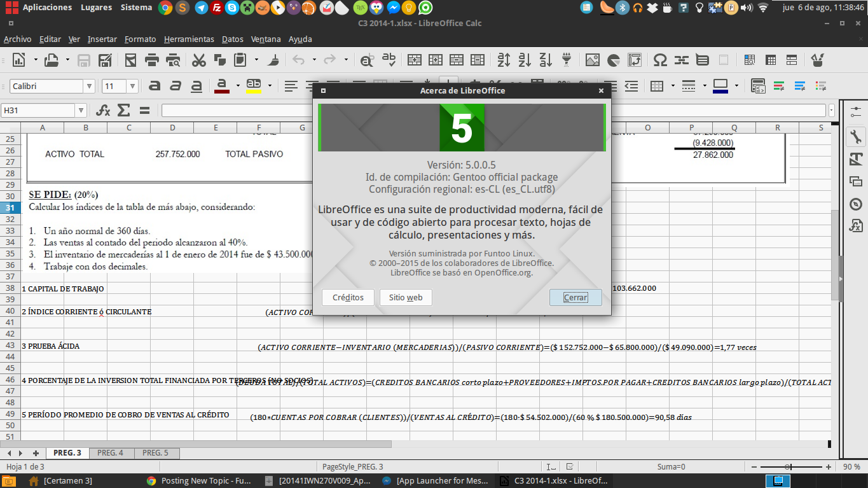Image resolution: width=868 pixels, height=488 pixels.
Task: Click the equals Function icon
Action: tap(144, 110)
